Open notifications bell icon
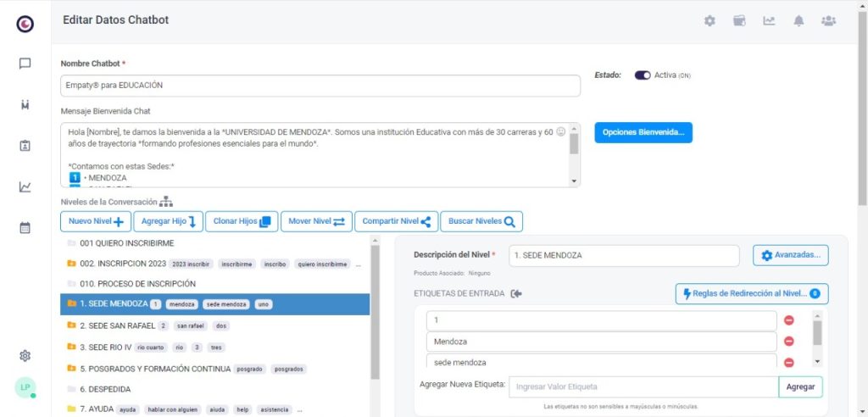 point(798,21)
